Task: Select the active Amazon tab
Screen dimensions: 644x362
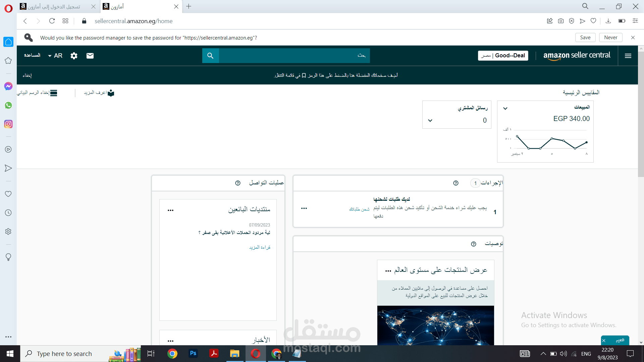Action: (141, 6)
